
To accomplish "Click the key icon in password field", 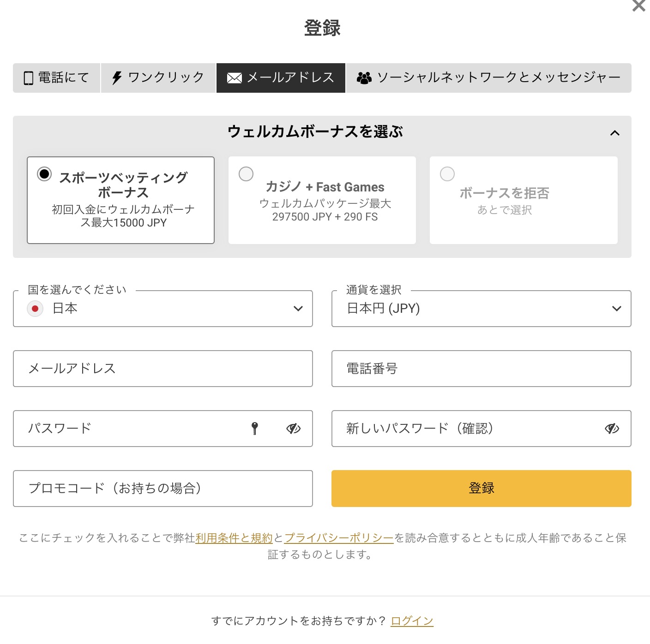I will click(x=254, y=429).
